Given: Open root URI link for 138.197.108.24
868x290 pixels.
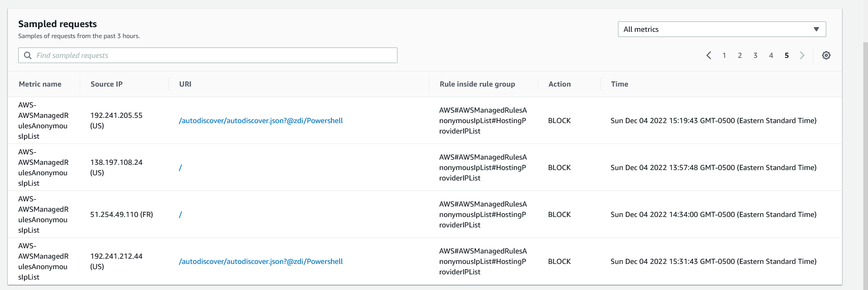Looking at the screenshot, I should click(x=180, y=167).
